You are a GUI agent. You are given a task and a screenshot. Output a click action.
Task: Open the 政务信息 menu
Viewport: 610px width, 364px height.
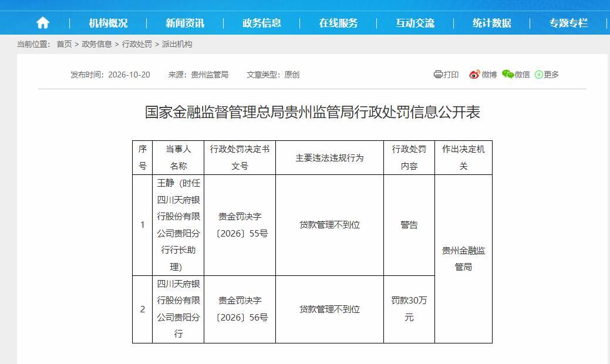261,23
